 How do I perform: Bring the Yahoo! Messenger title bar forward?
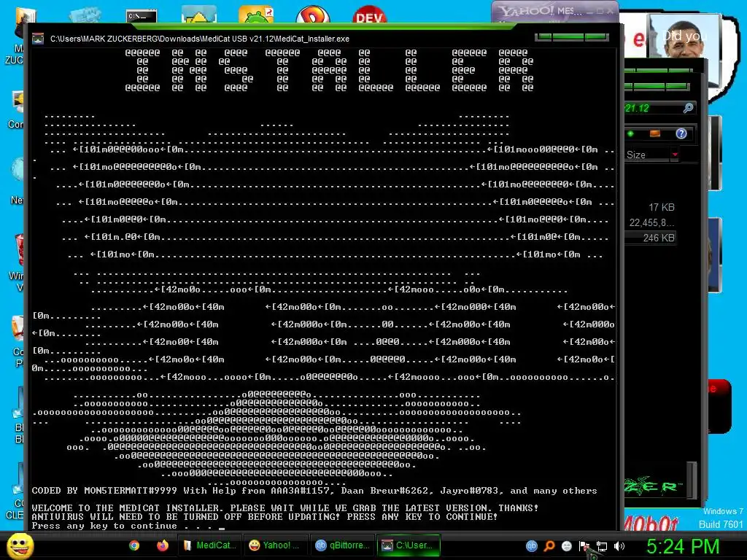(555, 11)
